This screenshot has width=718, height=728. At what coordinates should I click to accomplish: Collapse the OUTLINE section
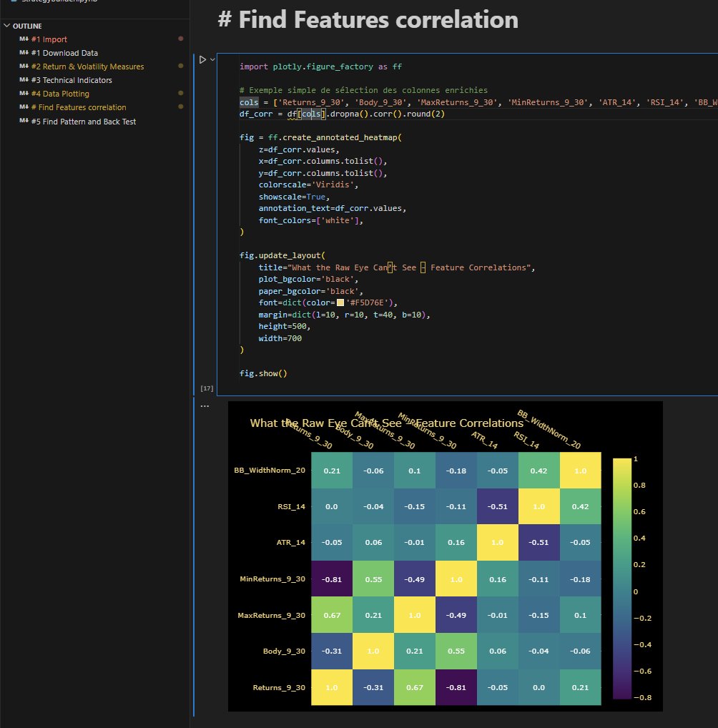[7, 26]
